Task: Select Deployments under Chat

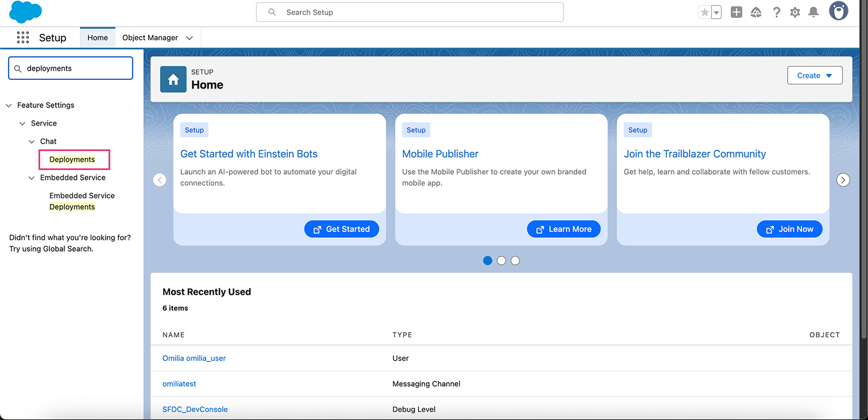Action: [72, 159]
